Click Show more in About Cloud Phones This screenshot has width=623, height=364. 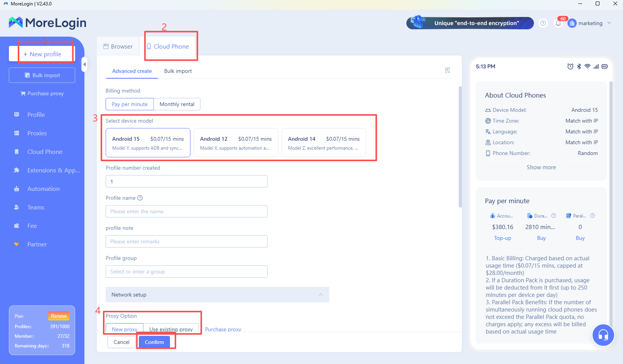click(x=541, y=167)
